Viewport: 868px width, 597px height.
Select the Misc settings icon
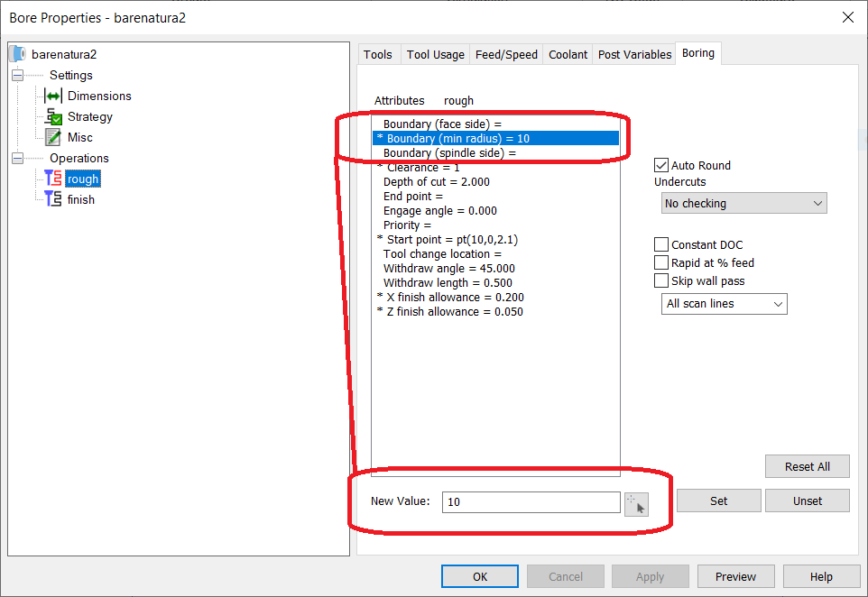(x=52, y=137)
